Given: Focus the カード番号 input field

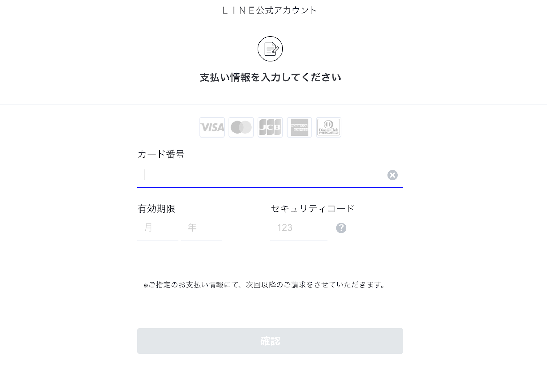Looking at the screenshot, I should click(x=263, y=175).
